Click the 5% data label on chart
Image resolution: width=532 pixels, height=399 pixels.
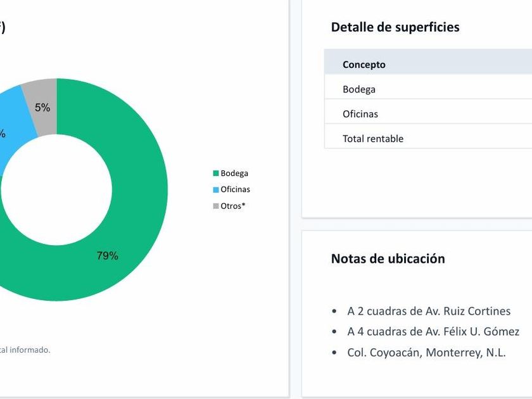point(42,108)
